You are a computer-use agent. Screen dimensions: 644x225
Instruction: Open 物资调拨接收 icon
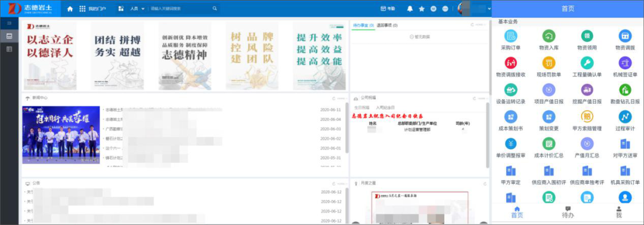510,63
